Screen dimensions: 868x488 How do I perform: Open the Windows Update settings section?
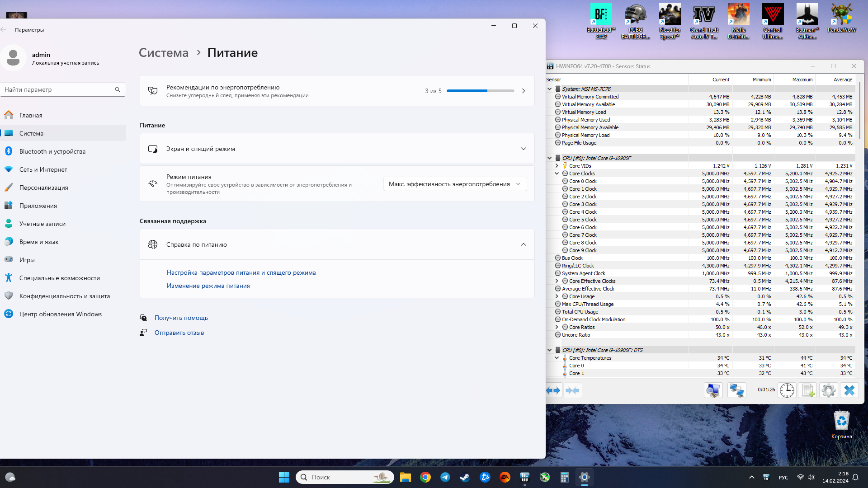click(60, 314)
